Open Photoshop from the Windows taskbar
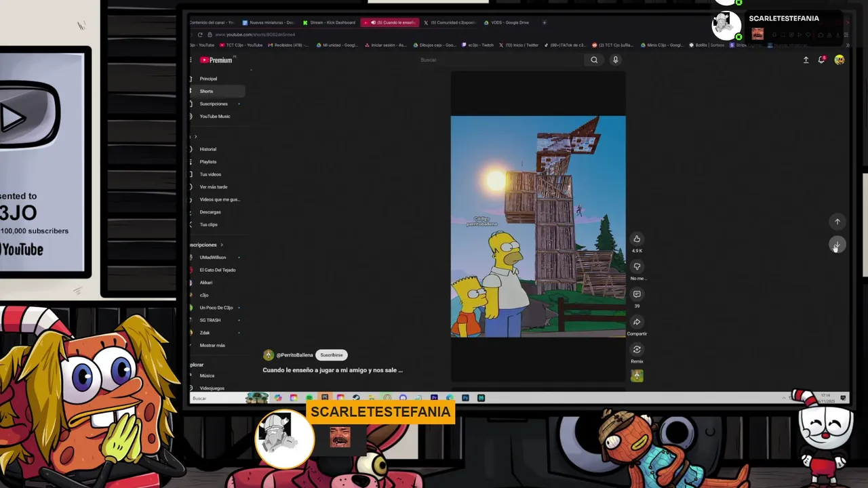868x488 pixels. pos(466,398)
